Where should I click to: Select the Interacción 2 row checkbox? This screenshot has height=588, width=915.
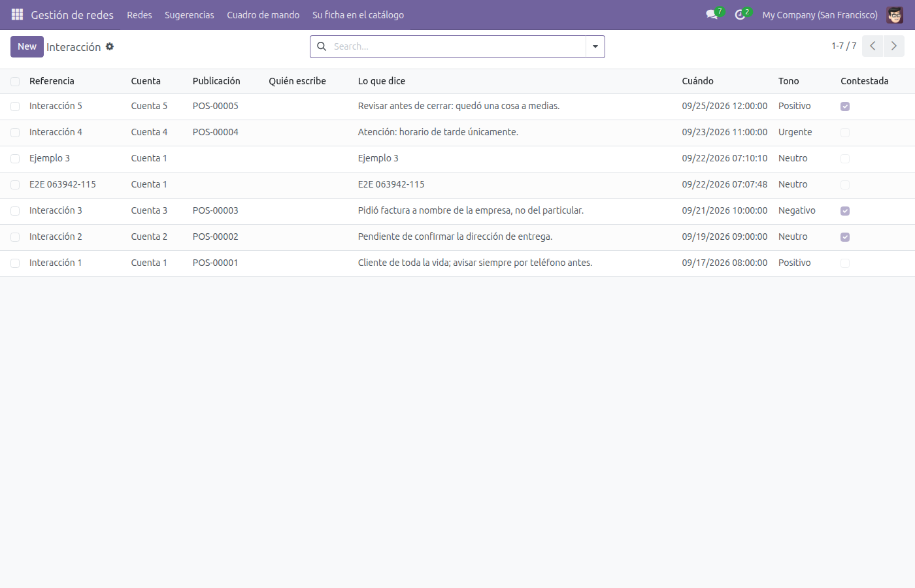(15, 237)
